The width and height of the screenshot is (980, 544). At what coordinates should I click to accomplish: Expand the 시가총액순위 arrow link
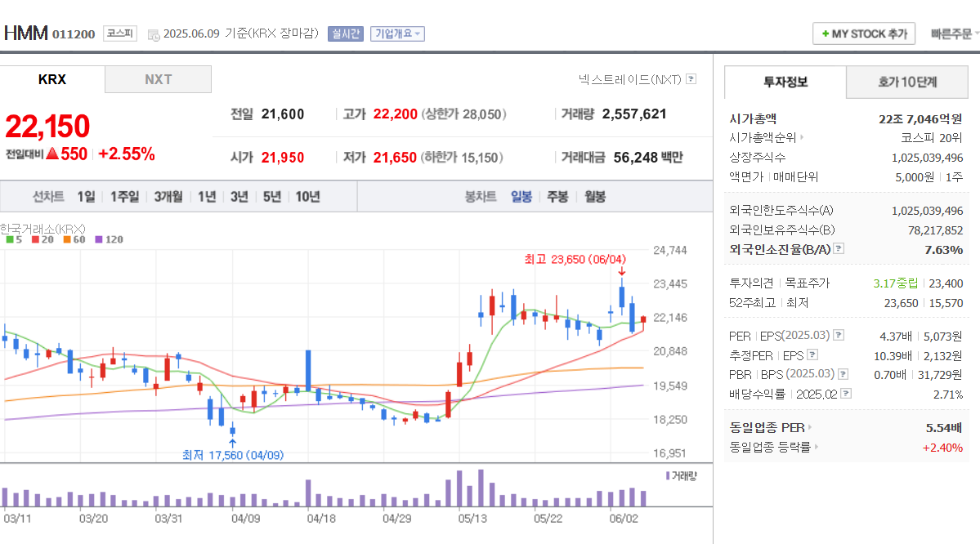(x=802, y=137)
